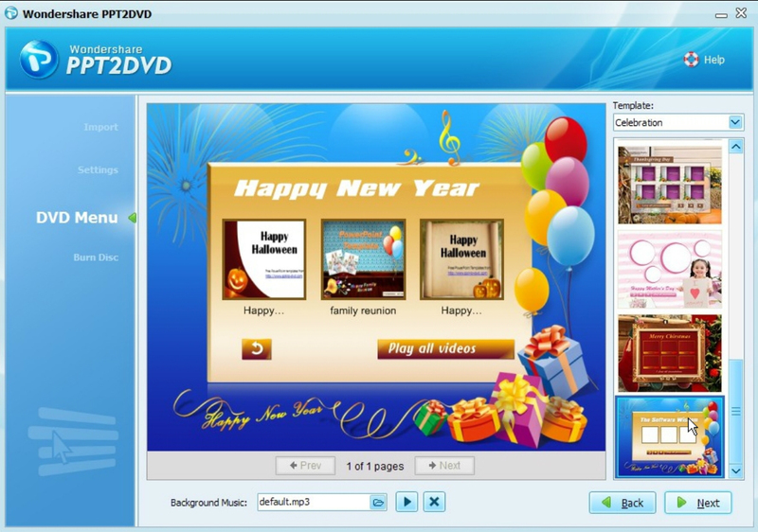Image resolution: width=758 pixels, height=532 pixels.
Task: Click the '1 of 1 pages' indicator
Action: point(374,467)
